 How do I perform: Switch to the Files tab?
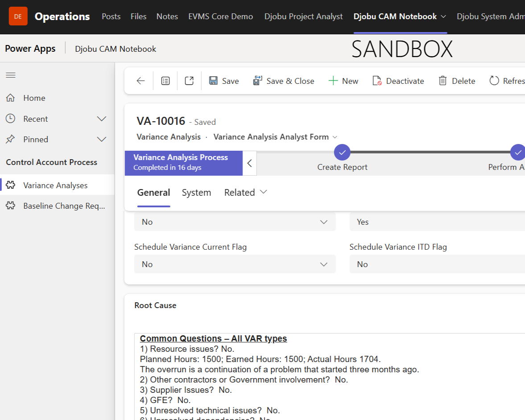[138, 16]
